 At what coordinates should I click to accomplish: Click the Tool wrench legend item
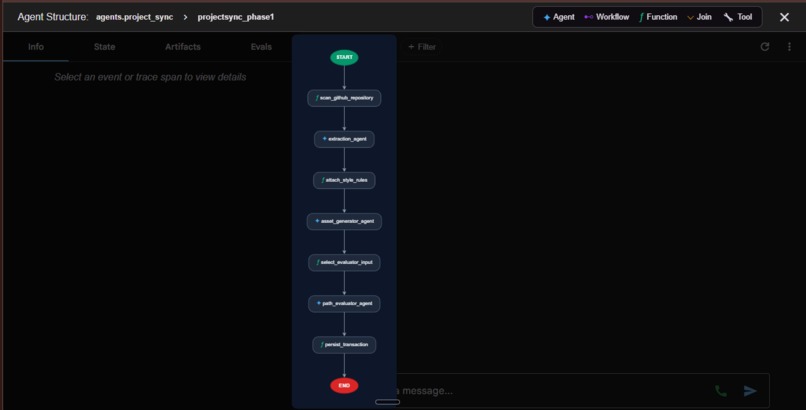(x=738, y=17)
